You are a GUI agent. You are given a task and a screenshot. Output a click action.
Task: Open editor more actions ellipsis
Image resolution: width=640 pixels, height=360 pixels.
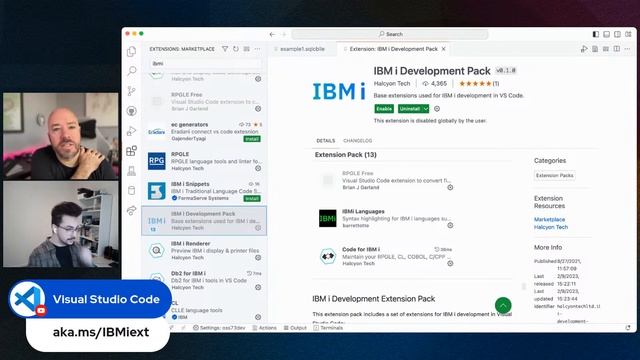tap(628, 49)
